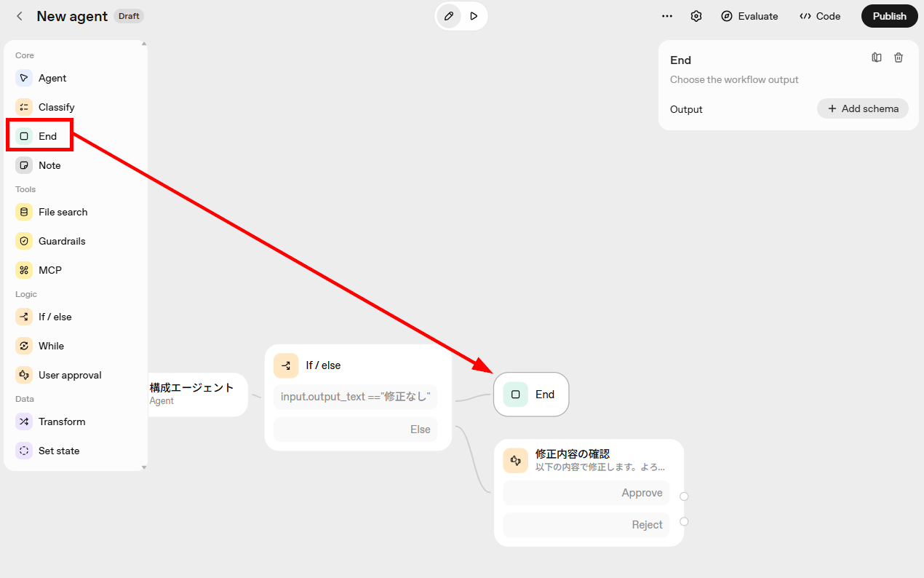Add an If / else logic node
Screen dimensions: 924x578
pos(76,317)
